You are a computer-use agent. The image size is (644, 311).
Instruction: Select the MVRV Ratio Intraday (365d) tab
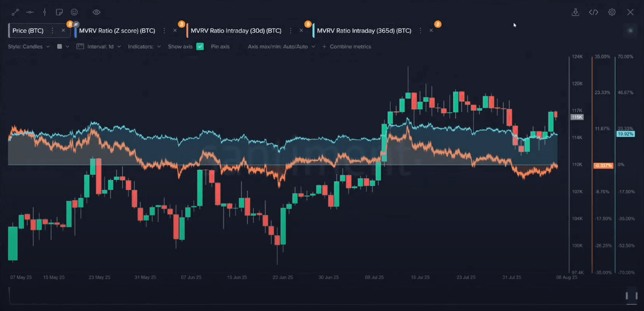[364, 31]
